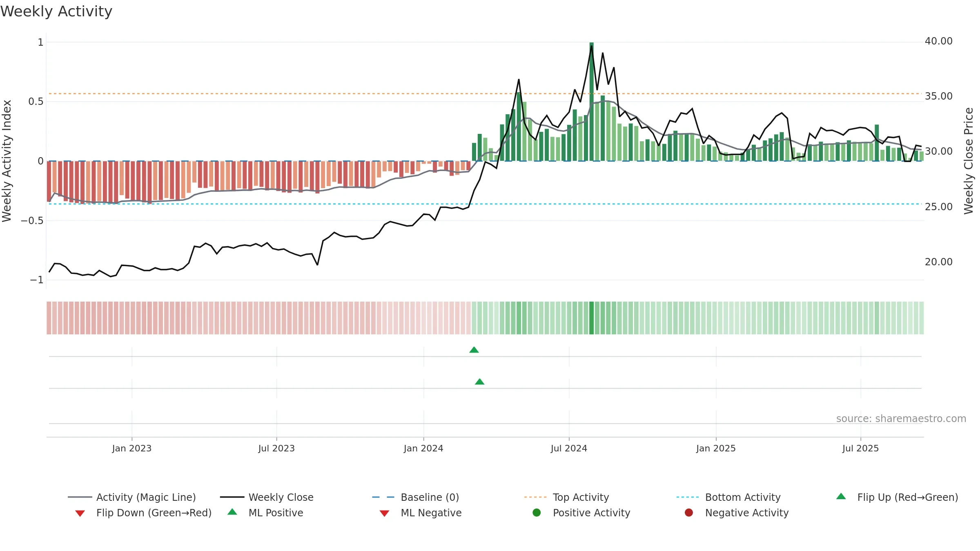Click the cyan dotted Bottom Activity line swatch
This screenshot has height=551, width=980.
(688, 497)
